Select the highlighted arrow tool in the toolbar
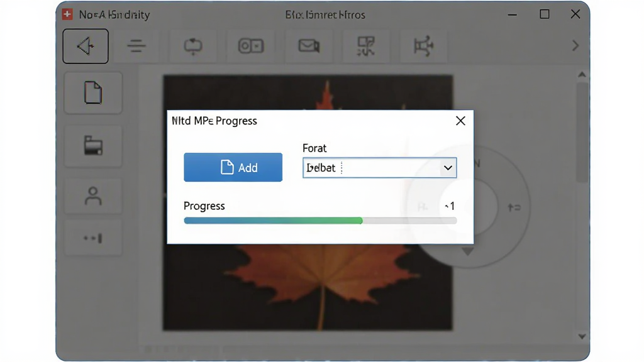Screen dimensions: 644x362 86,46
